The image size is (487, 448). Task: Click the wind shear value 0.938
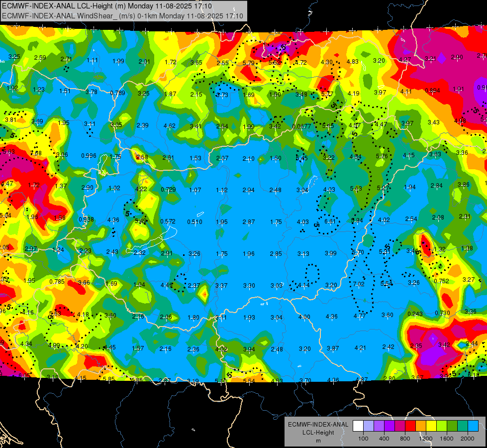click(87, 220)
